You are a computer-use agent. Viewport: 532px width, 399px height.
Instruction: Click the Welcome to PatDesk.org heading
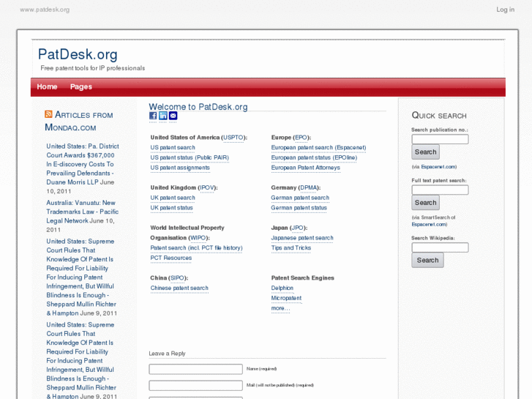[x=198, y=107]
